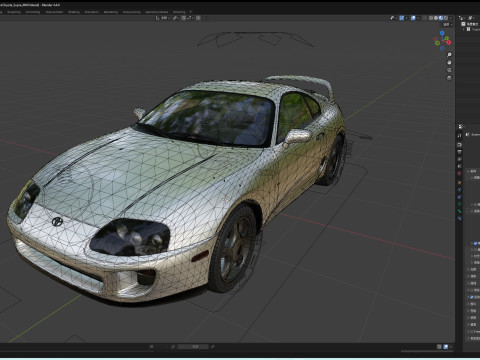Open the red World properties tab

pyautogui.click(x=460, y=173)
